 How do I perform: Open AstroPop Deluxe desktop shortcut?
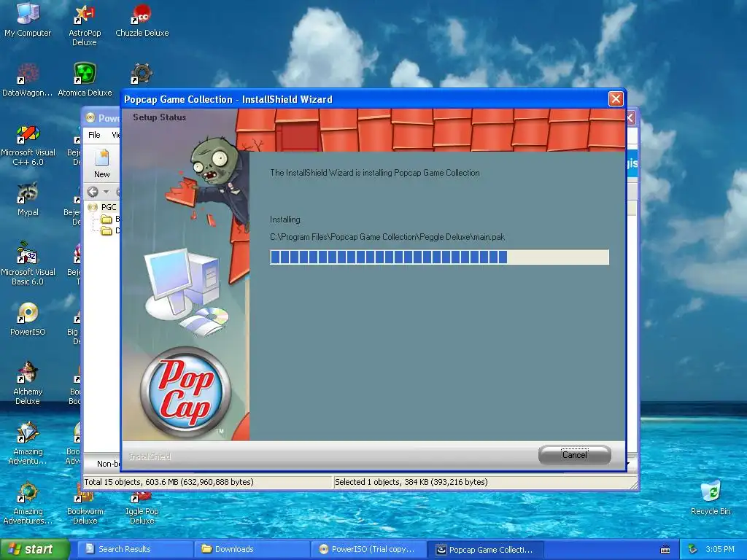click(85, 25)
